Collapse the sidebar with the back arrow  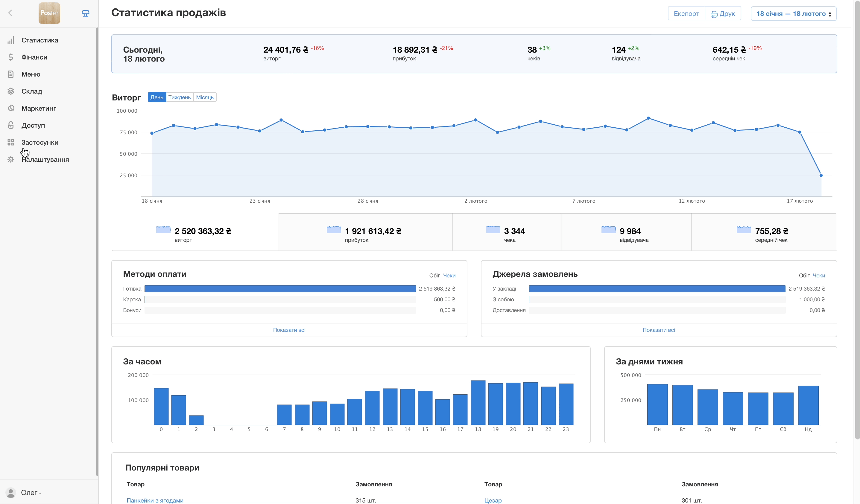[x=10, y=13]
